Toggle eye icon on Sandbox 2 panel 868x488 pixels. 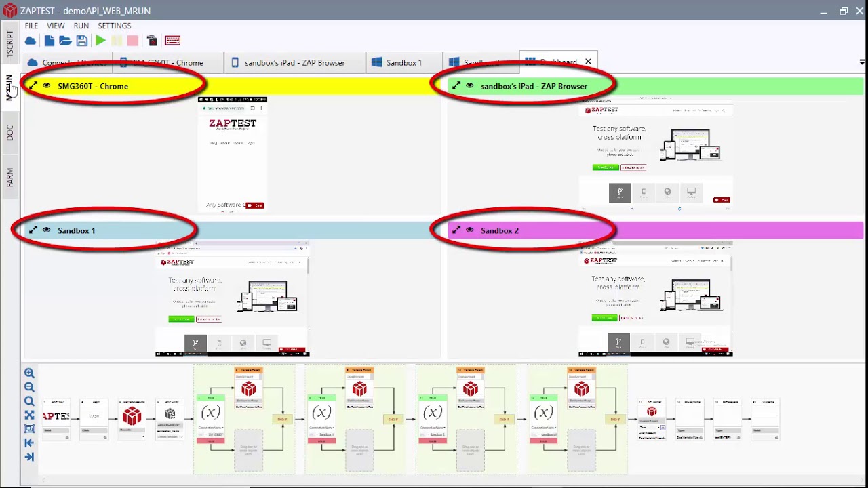pos(470,230)
